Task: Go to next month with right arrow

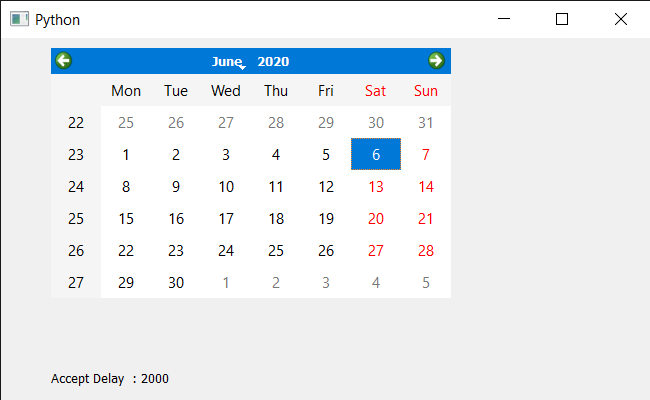Action: 436,61
